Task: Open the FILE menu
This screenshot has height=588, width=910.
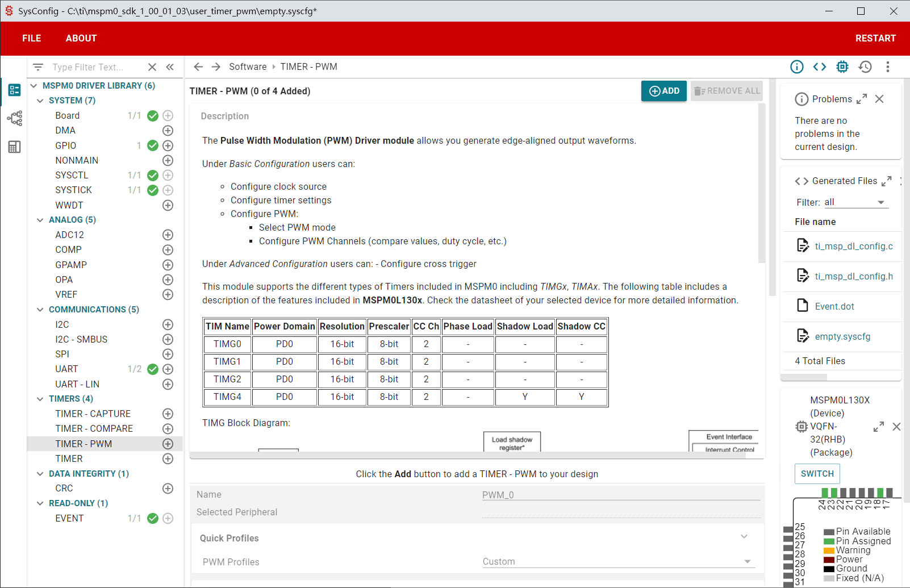Action: (32, 38)
